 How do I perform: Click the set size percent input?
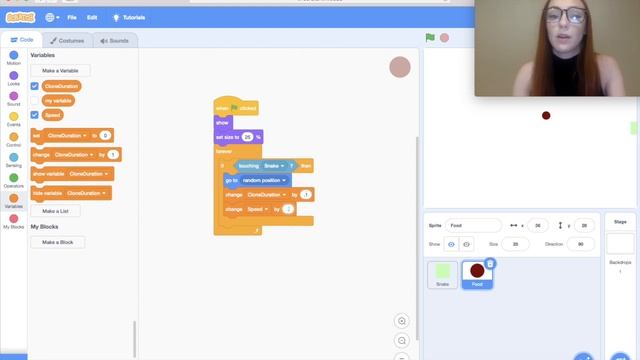coord(247,137)
